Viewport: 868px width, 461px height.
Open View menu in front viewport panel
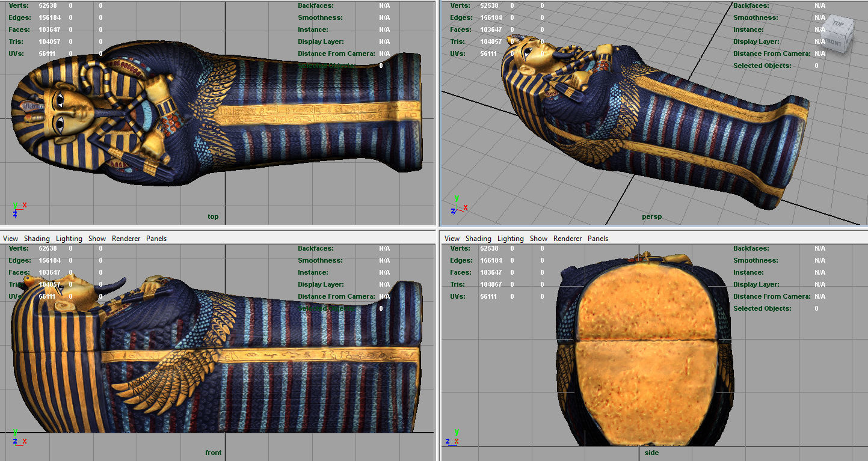[10, 239]
